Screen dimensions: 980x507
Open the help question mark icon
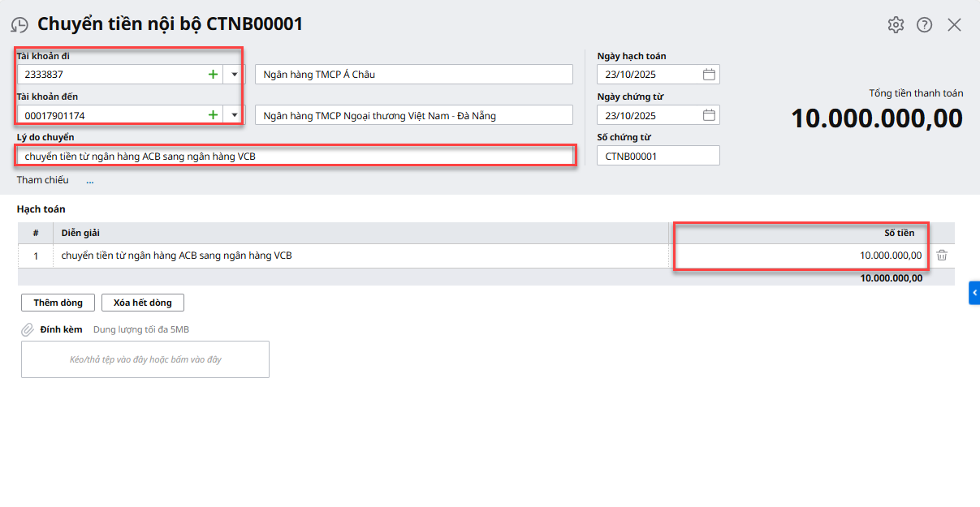coord(924,24)
